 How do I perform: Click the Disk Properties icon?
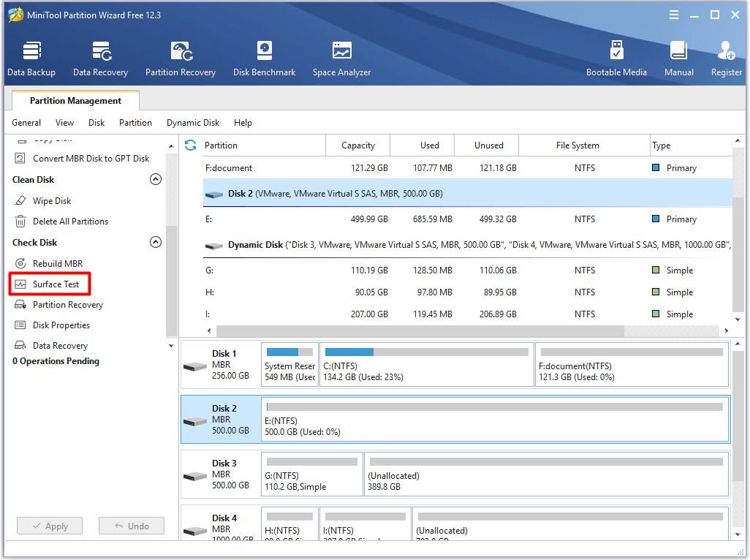(x=20, y=325)
